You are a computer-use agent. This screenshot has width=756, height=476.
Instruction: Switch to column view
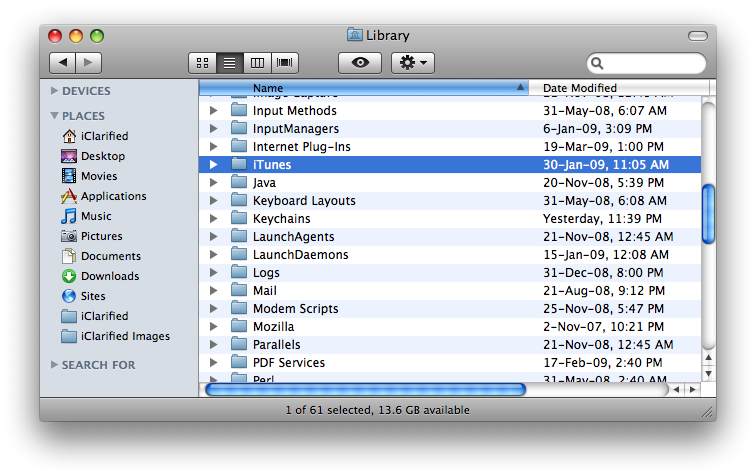(x=257, y=63)
